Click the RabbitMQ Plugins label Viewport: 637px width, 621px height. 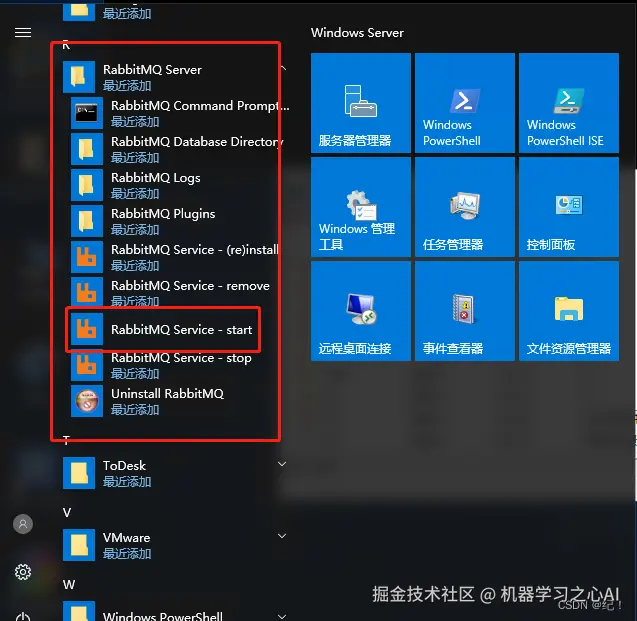point(163,214)
